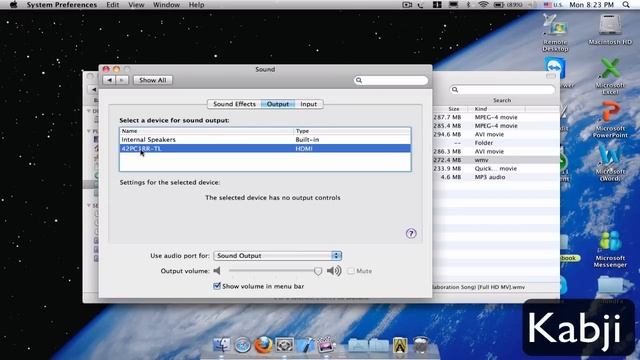Click the battery status icon in menu bar
The width and height of the screenshot is (640, 360).
[499, 5]
